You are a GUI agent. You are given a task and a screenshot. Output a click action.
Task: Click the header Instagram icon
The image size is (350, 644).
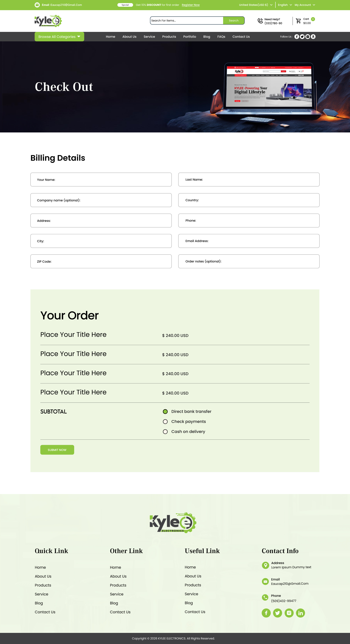[x=308, y=37]
